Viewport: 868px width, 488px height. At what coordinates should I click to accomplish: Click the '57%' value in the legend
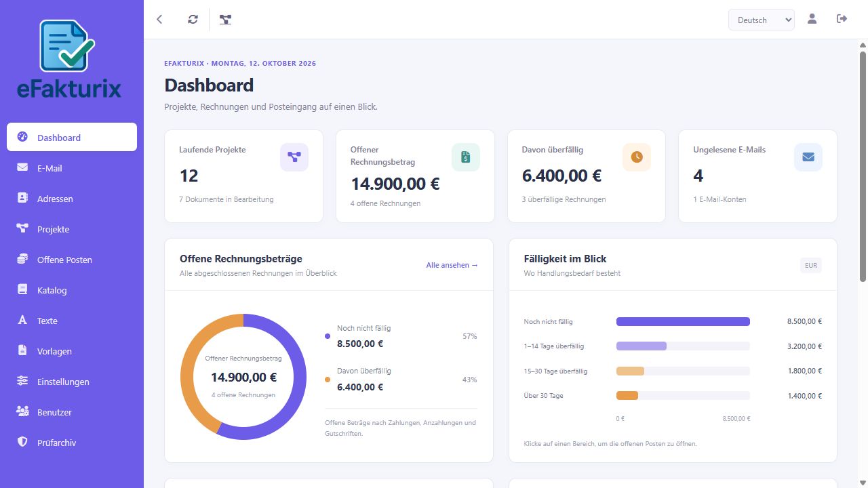tap(470, 336)
